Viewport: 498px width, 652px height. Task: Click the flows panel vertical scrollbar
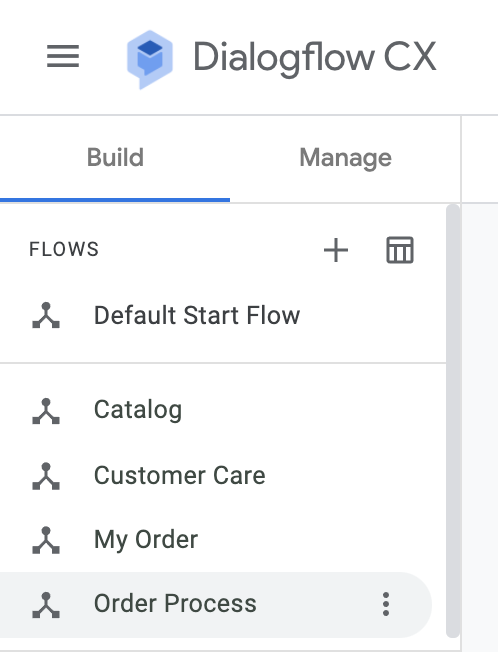coord(453,420)
